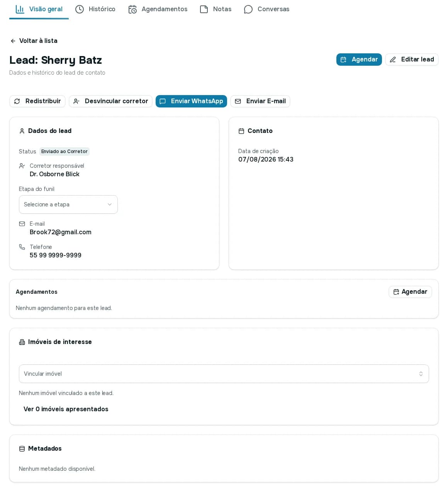Click the back arrow icon near Voltar
The image size is (448, 487).
[x=13, y=41]
